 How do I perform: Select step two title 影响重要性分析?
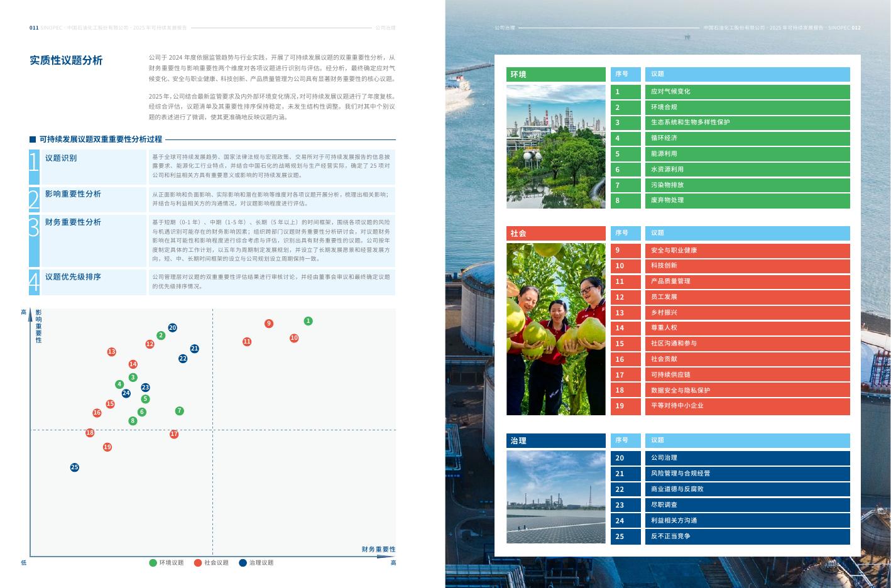[73, 194]
